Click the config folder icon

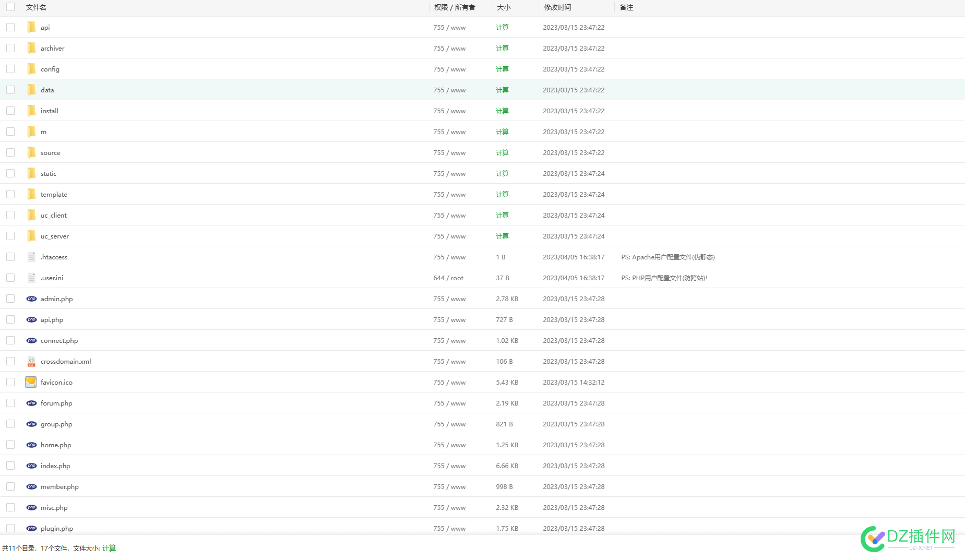31,69
